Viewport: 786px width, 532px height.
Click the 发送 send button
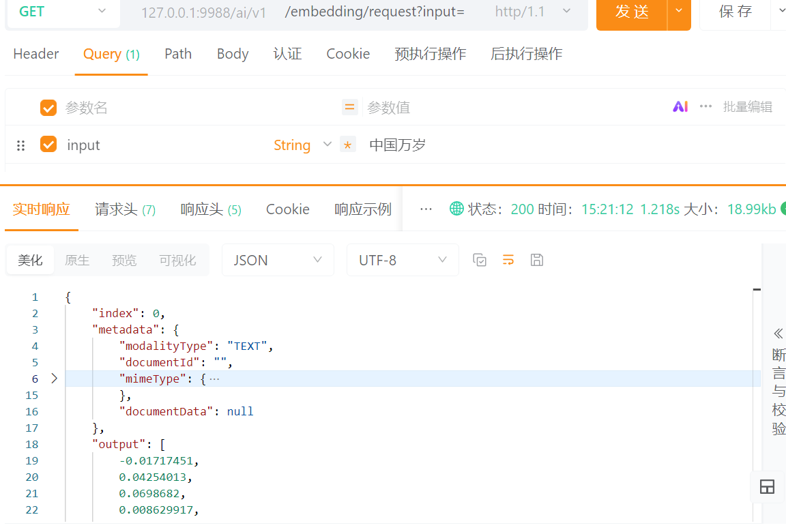(630, 12)
